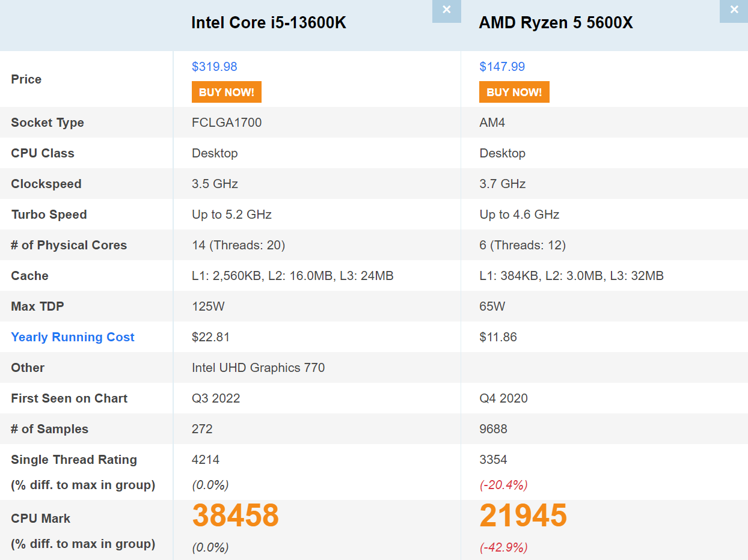
Task: Remove Intel Core i5-13600K column with X
Action: pyautogui.click(x=446, y=11)
